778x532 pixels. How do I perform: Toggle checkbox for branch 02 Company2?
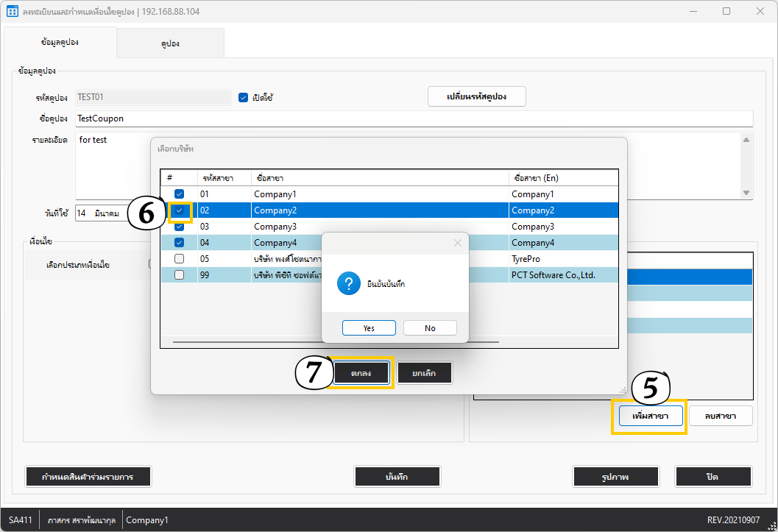click(x=179, y=210)
